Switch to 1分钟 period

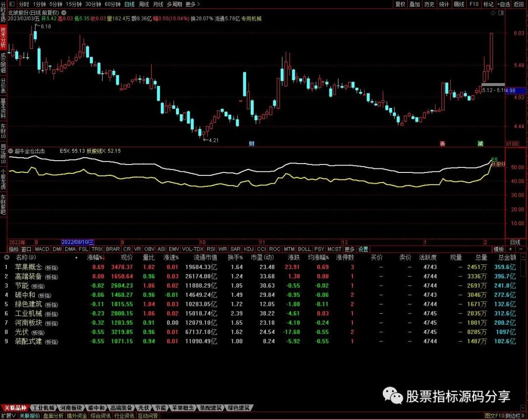[40, 4]
